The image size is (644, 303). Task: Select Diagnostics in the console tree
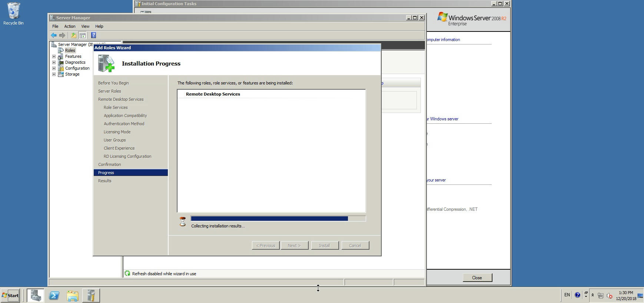(x=75, y=62)
